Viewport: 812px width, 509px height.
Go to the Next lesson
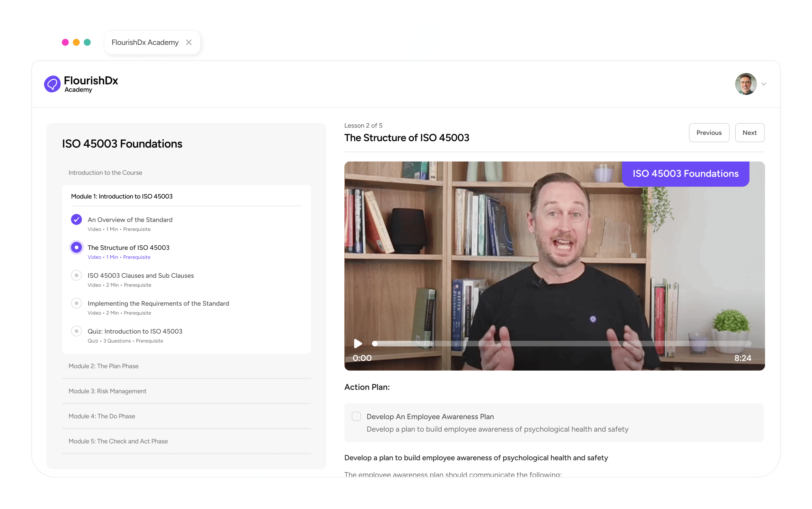(x=749, y=133)
